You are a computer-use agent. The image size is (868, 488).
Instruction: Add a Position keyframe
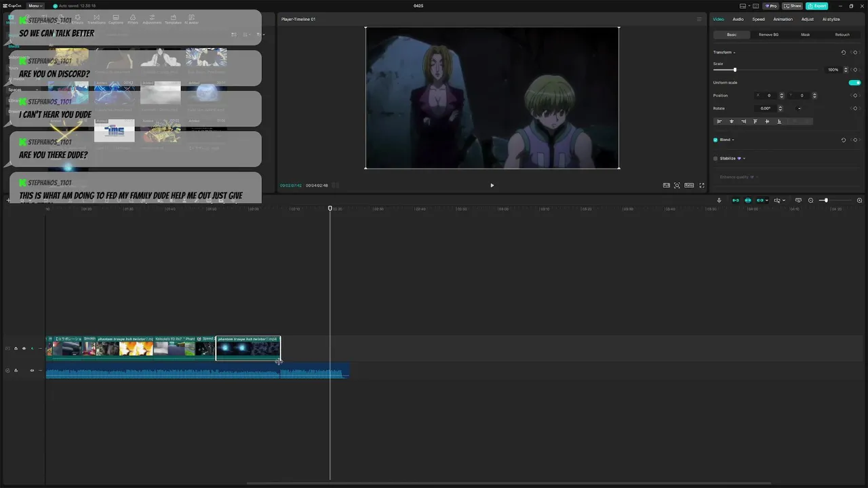pyautogui.click(x=855, y=96)
